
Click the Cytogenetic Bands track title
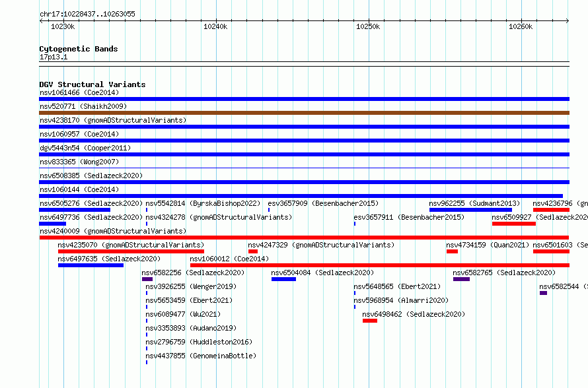pyautogui.click(x=79, y=49)
